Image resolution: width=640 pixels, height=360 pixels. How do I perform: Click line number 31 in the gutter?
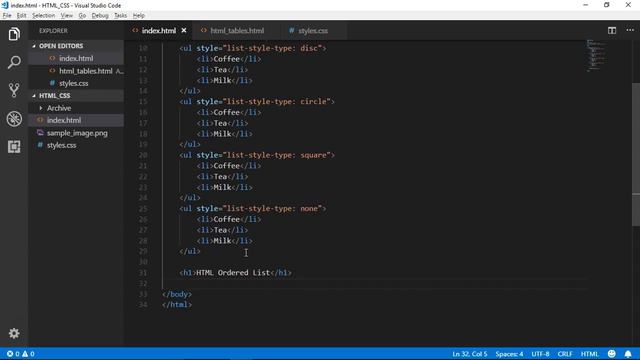point(142,273)
